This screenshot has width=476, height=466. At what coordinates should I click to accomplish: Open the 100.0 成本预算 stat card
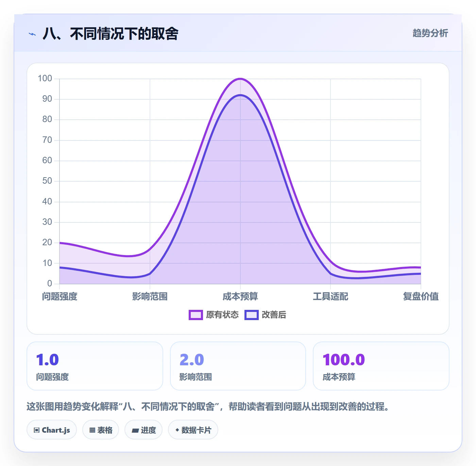click(381, 366)
